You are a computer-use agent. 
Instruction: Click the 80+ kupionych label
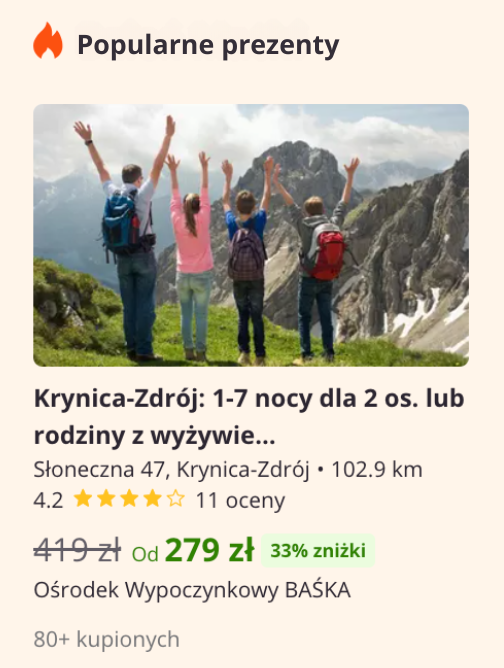[x=107, y=639]
